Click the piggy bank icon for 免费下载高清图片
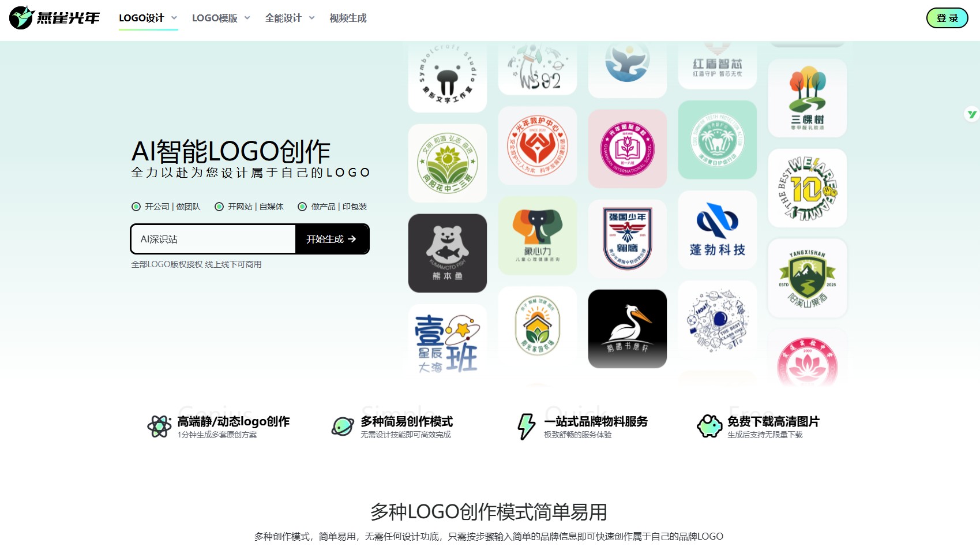The image size is (980, 550). coord(709,426)
